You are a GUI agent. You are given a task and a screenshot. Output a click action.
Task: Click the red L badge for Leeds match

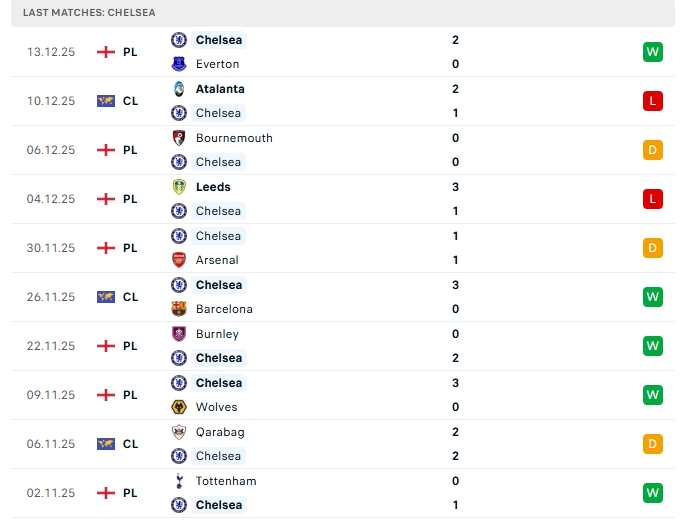point(653,199)
